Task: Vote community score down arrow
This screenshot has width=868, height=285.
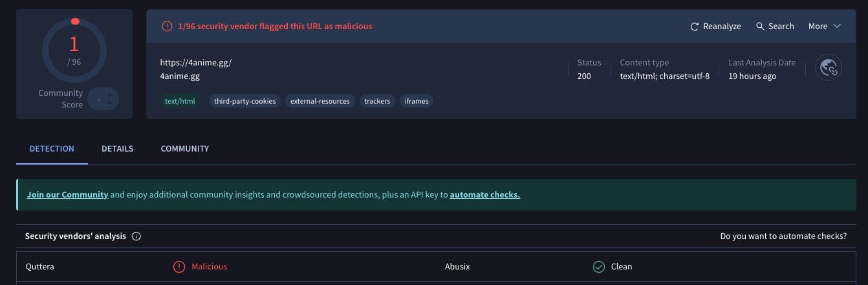Action: click(110, 103)
